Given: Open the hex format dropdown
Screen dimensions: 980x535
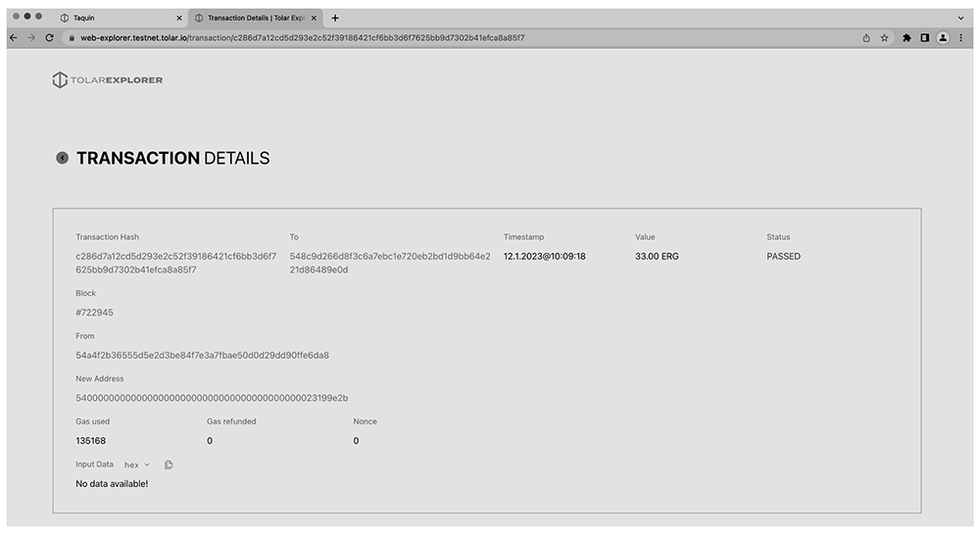Looking at the screenshot, I should click(x=137, y=465).
